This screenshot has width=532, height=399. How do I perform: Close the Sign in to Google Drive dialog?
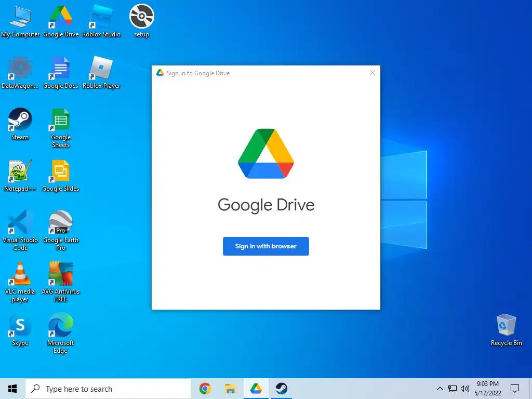(372, 73)
